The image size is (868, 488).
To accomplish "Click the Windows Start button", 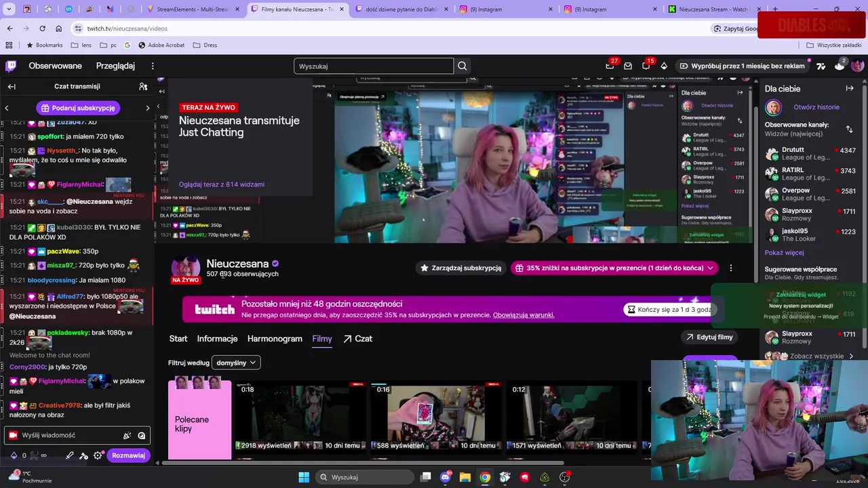I will coord(304,477).
